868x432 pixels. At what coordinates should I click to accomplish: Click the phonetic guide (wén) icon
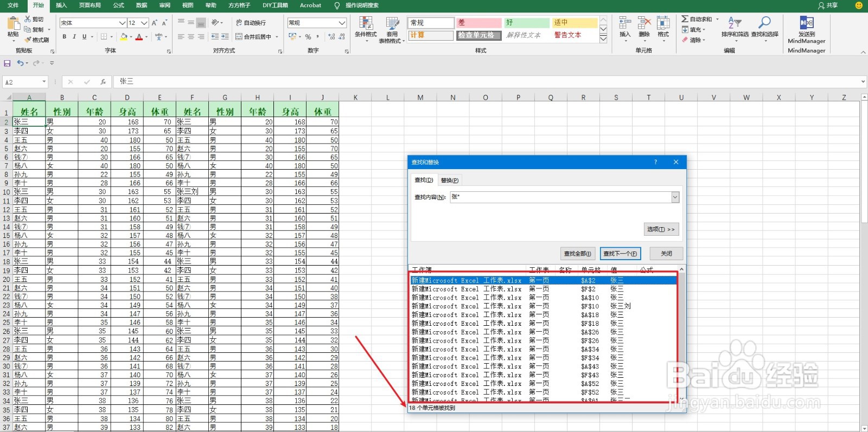[158, 37]
